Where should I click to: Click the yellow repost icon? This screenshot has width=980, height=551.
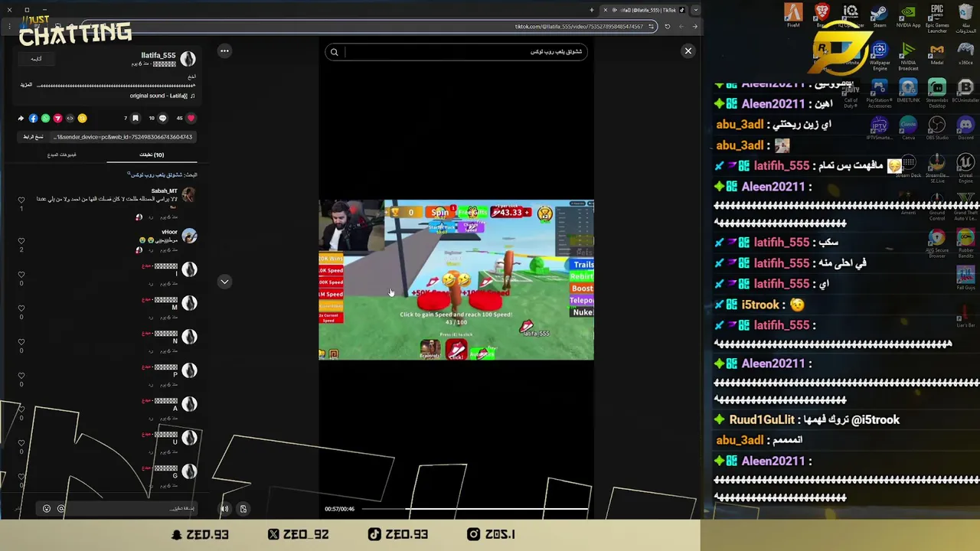(x=82, y=119)
